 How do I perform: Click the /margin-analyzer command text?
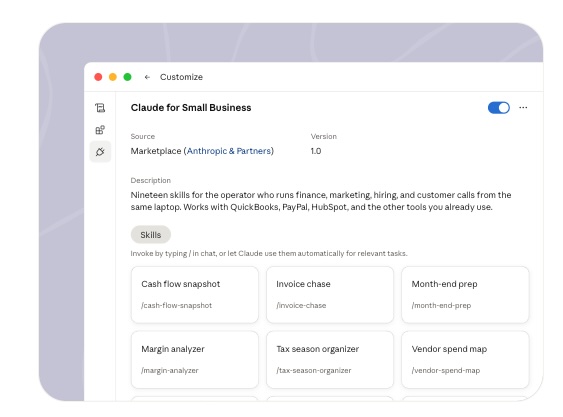(169, 370)
